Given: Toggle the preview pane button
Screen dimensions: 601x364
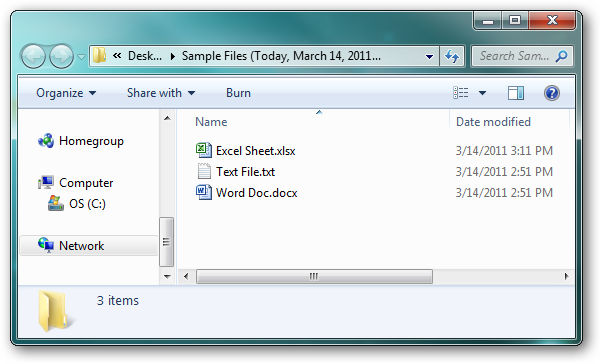Looking at the screenshot, I should (516, 93).
